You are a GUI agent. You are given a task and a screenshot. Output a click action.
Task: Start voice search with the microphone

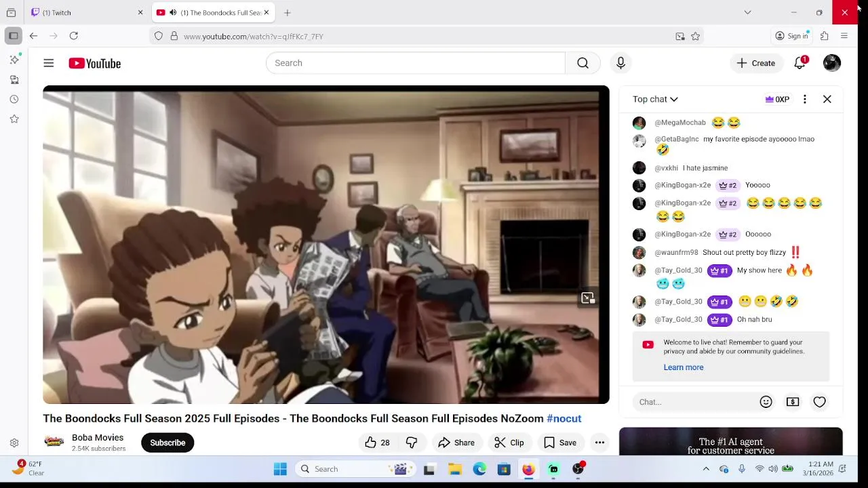point(620,63)
